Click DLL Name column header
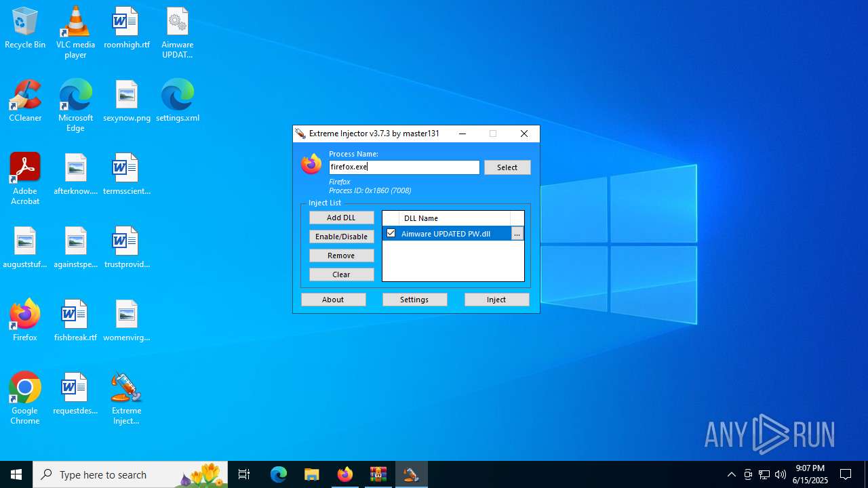This screenshot has width=868, height=488. (x=454, y=218)
